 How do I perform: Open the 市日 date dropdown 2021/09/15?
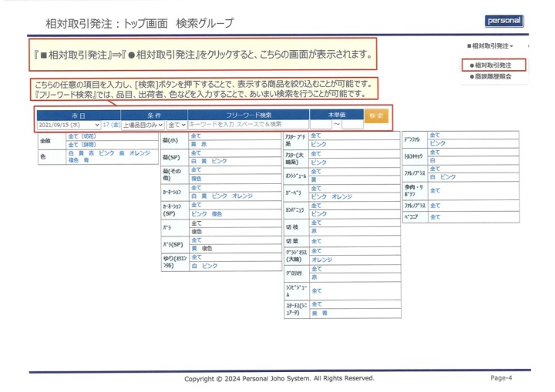point(69,125)
